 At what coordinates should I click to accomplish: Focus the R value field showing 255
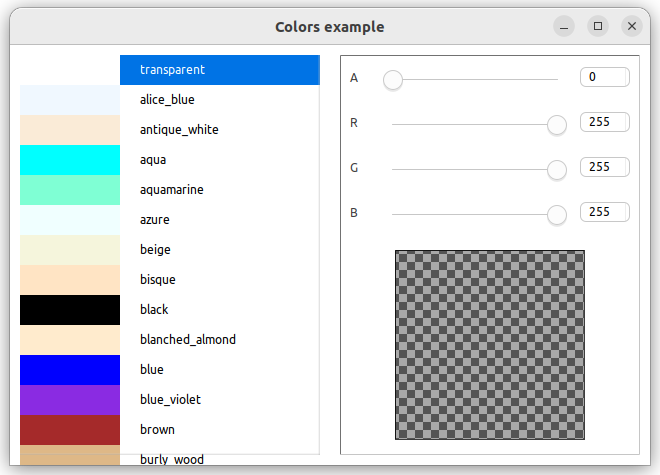[x=605, y=122]
